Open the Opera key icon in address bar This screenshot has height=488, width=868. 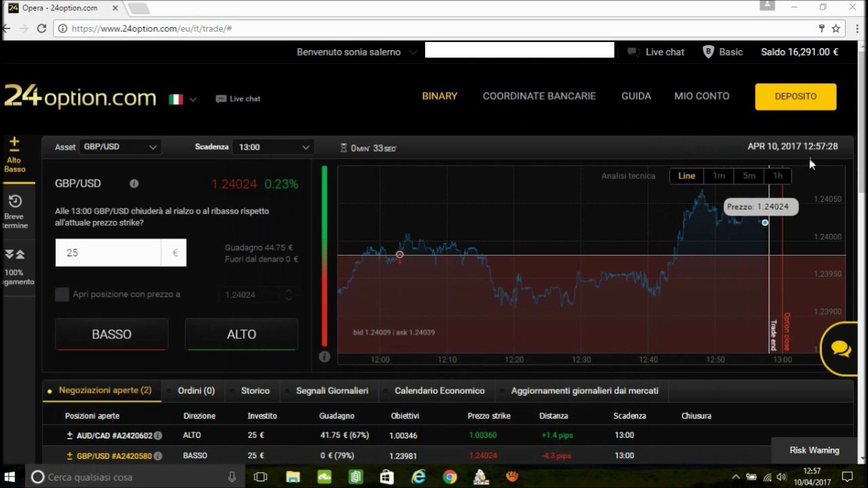pyautogui.click(x=822, y=28)
